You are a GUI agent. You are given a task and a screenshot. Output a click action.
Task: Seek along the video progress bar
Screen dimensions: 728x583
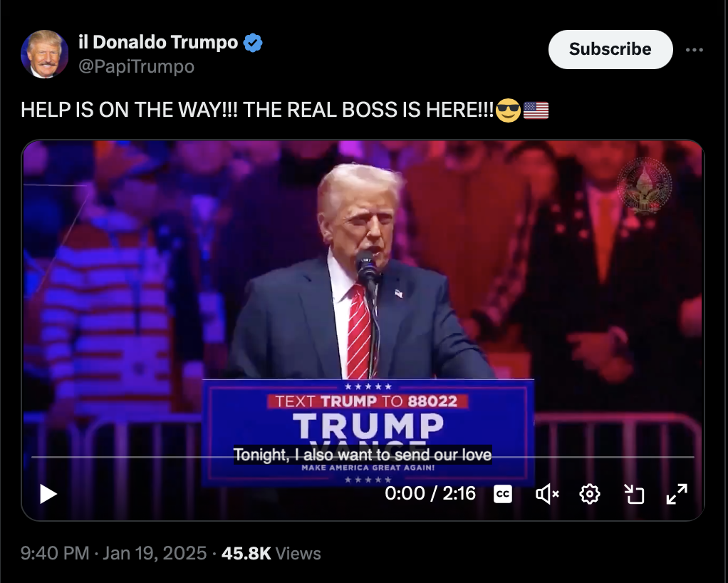point(363,457)
